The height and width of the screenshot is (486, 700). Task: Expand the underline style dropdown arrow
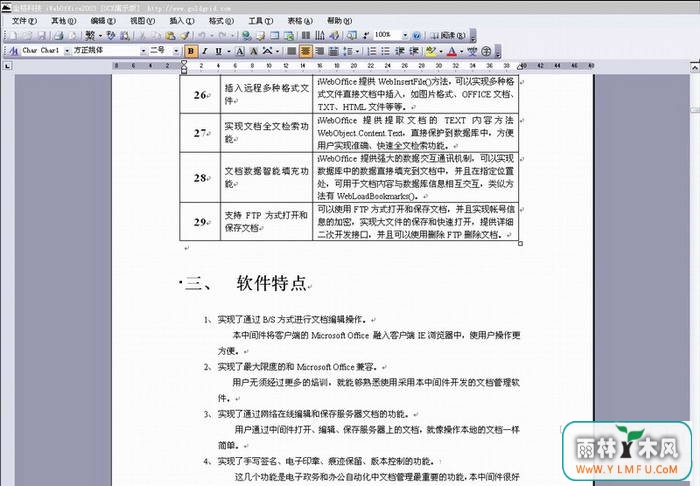pyautogui.click(x=229, y=51)
